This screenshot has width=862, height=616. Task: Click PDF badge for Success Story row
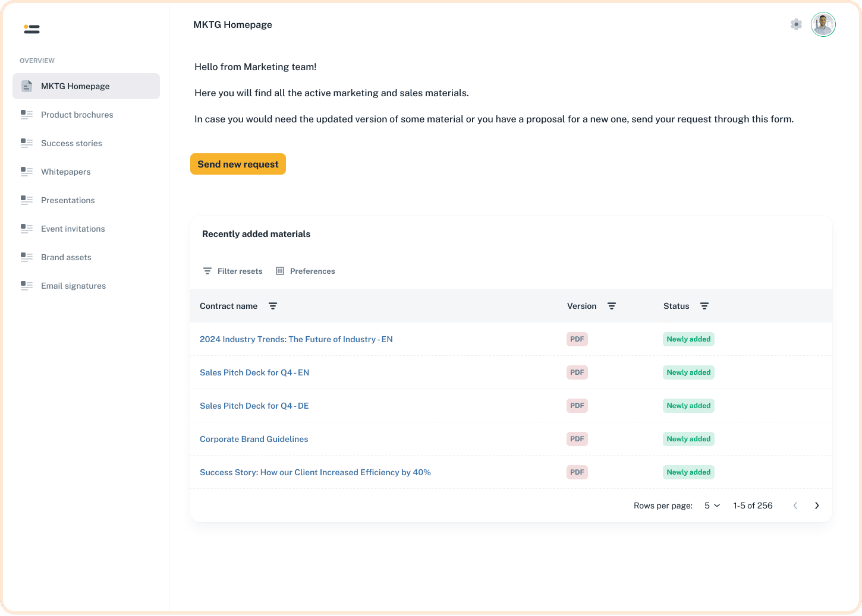pos(577,472)
